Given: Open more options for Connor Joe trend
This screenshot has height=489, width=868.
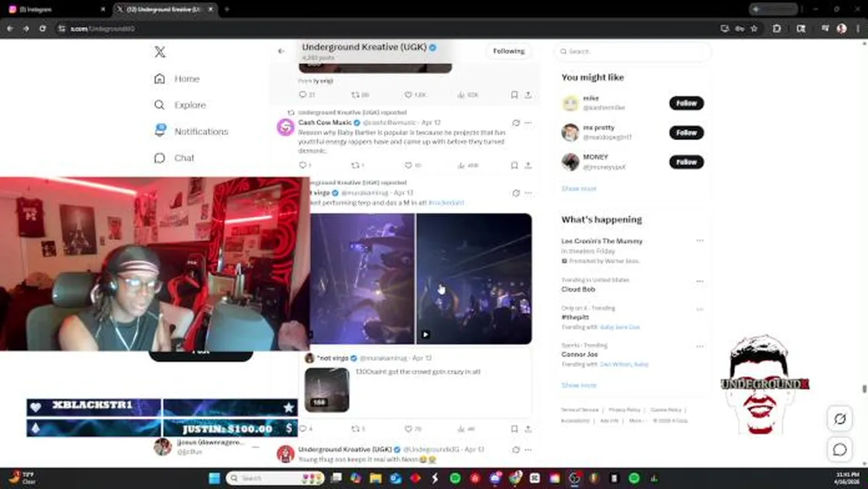Looking at the screenshot, I should [700, 346].
